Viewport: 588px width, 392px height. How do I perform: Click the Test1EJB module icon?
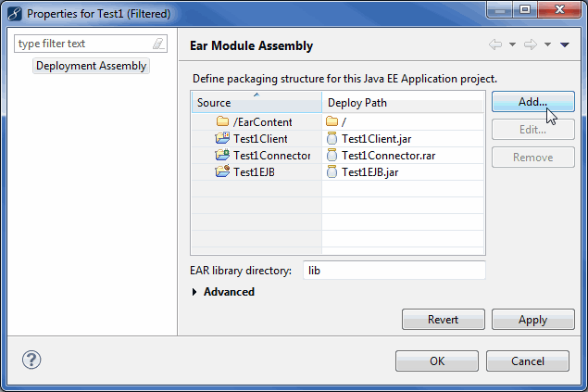(222, 171)
